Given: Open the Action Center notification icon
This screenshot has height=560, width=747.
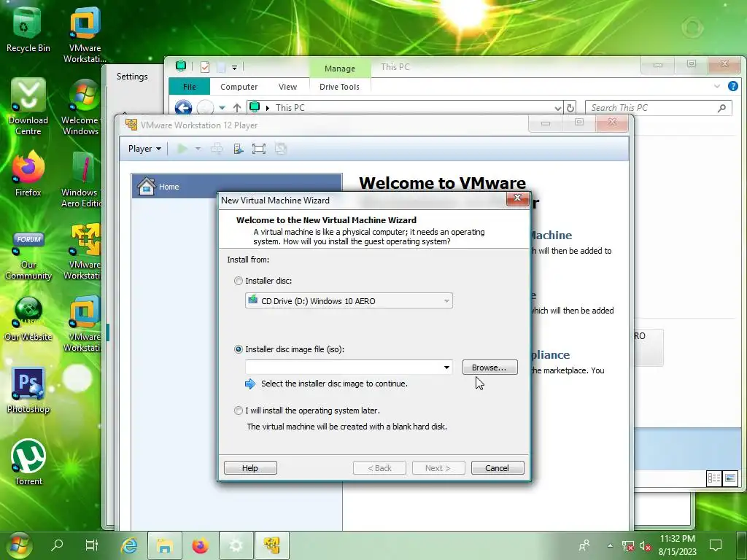Looking at the screenshot, I should click(716, 545).
